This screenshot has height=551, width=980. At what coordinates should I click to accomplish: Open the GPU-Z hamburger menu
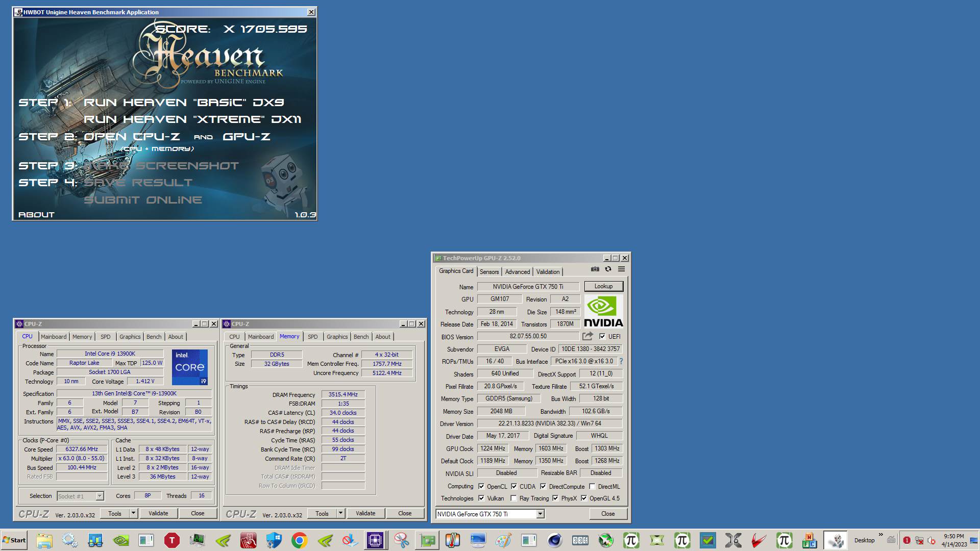[621, 269]
